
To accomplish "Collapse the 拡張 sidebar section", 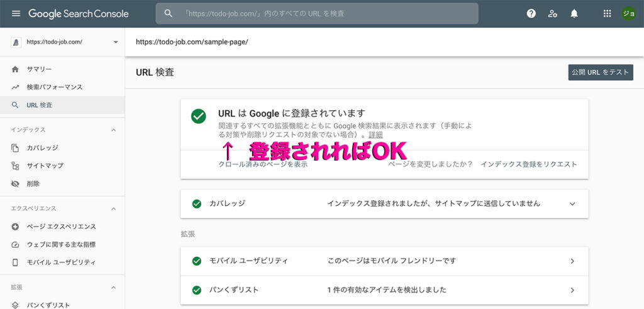I will (114, 287).
